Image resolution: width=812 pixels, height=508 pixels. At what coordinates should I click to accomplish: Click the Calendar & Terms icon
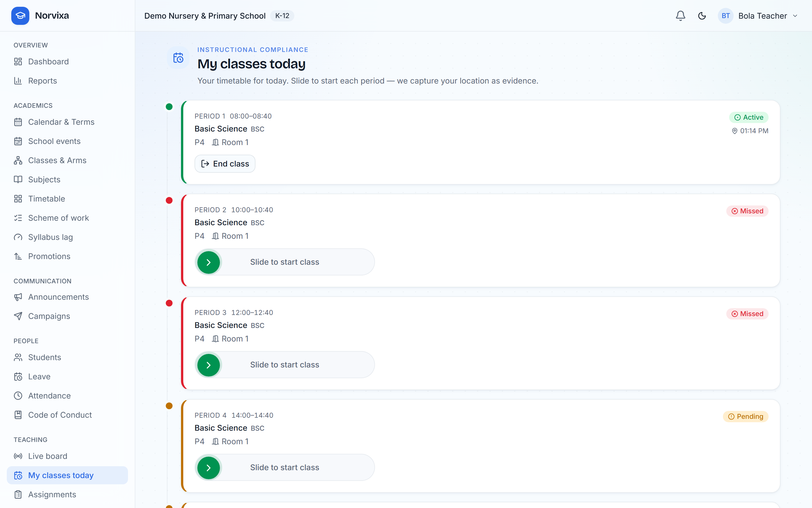[x=18, y=122]
